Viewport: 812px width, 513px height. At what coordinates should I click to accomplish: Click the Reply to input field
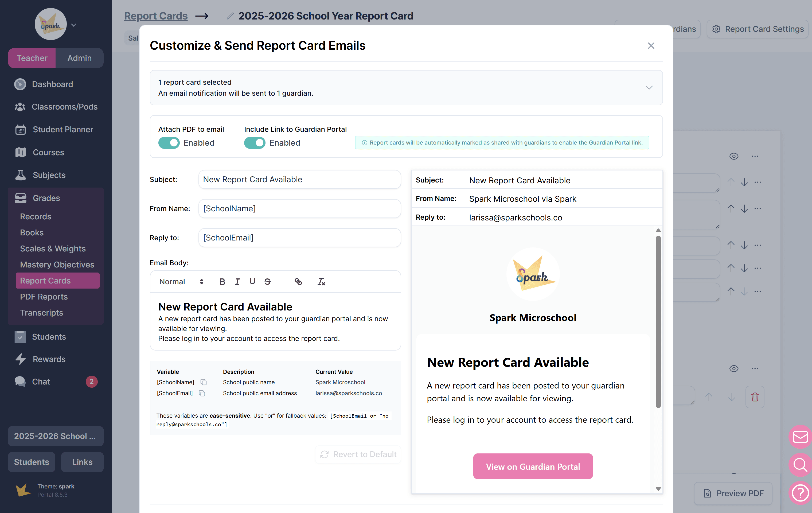[299, 238]
